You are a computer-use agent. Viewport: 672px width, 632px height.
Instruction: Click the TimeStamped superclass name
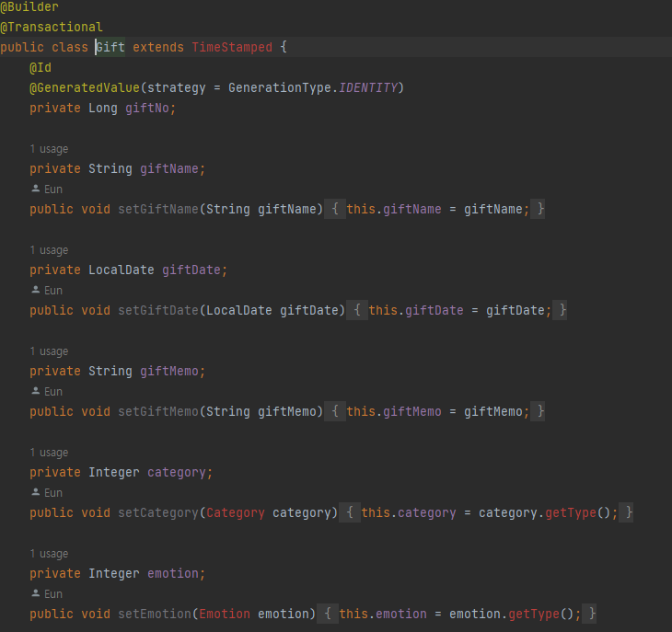232,47
